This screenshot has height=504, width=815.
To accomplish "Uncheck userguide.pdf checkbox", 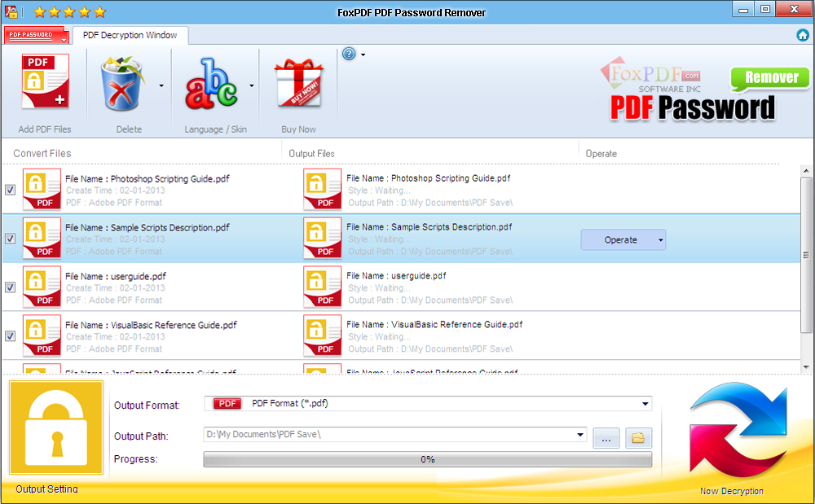I will click(x=10, y=287).
